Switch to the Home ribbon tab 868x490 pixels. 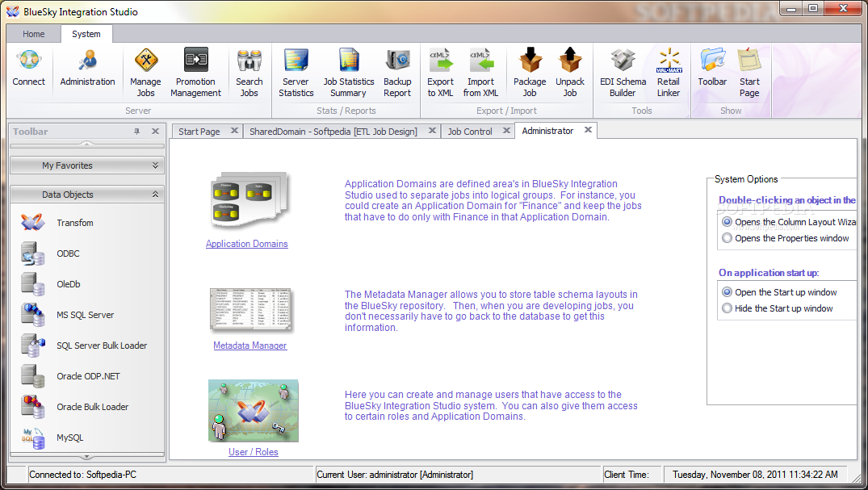point(34,34)
